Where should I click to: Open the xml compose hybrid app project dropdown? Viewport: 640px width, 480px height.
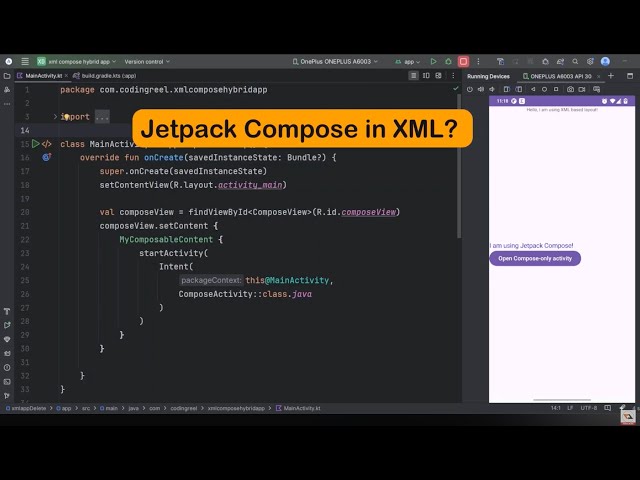pos(77,62)
